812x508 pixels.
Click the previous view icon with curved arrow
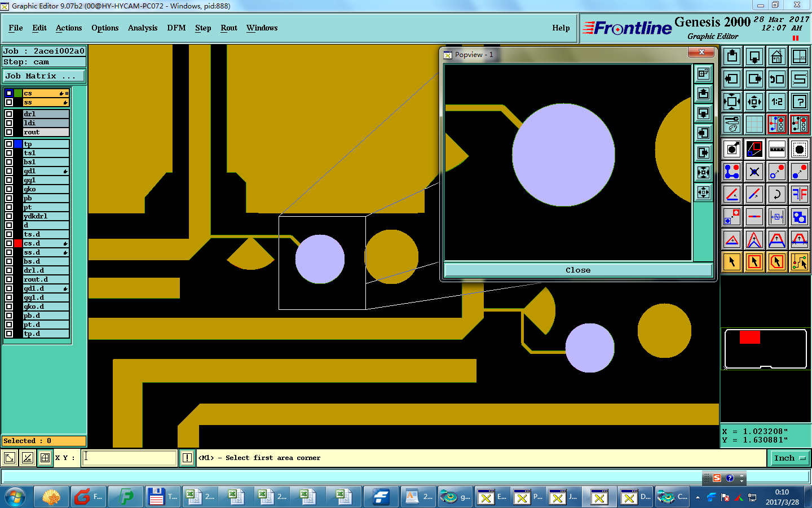point(776,79)
